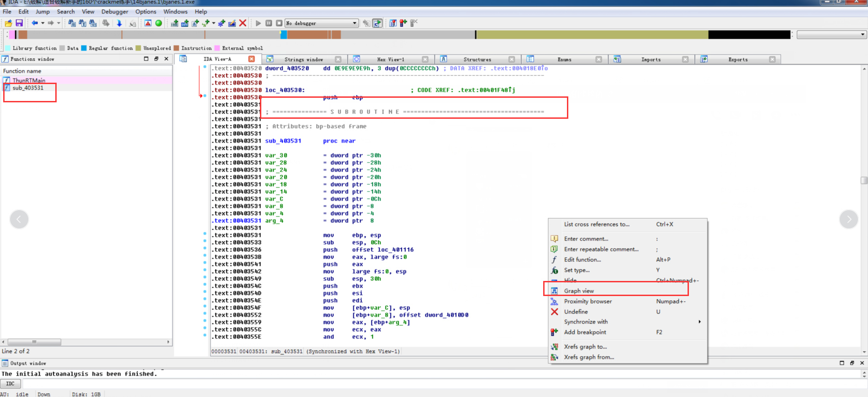Screen dimensions: 868x397
Task: Close the Hex View-1 tab
Action: [425, 59]
